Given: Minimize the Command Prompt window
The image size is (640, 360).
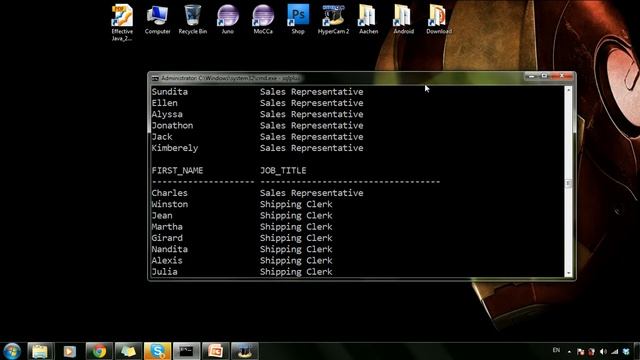Looking at the screenshot, I should (531, 76).
